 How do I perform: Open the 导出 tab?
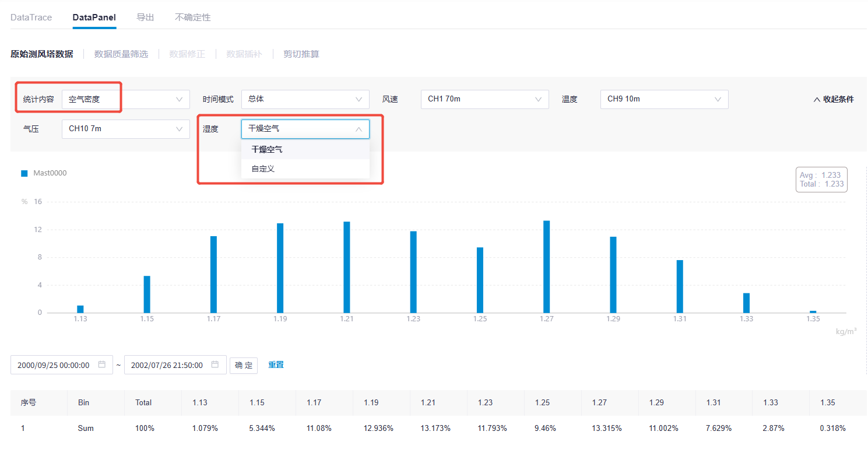[x=145, y=17]
